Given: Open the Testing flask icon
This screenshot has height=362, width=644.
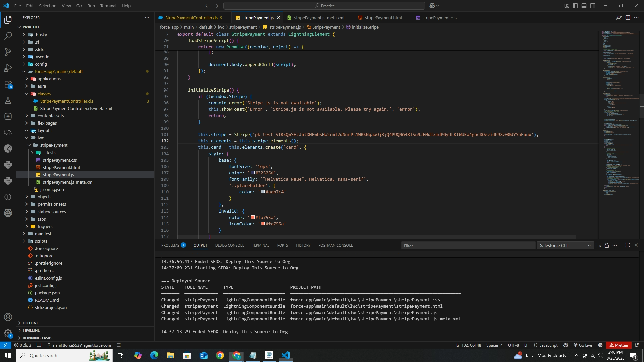Looking at the screenshot, I should tap(8, 100).
